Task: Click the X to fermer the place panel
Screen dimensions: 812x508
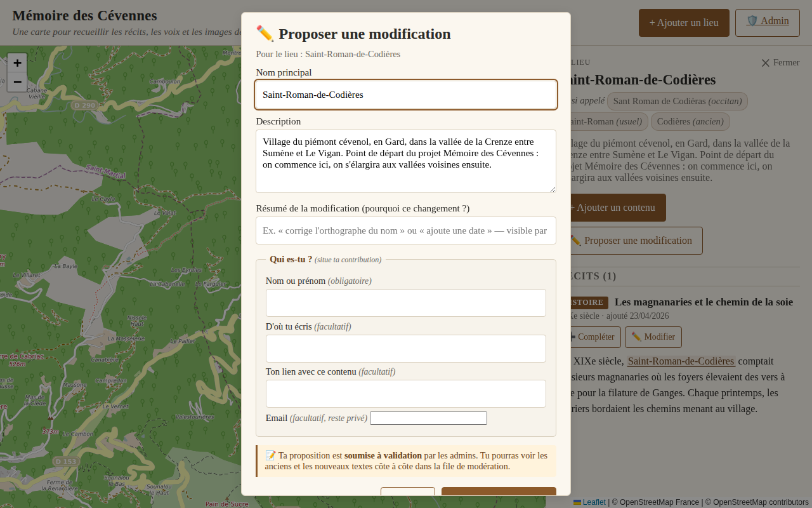Action: 766,62
